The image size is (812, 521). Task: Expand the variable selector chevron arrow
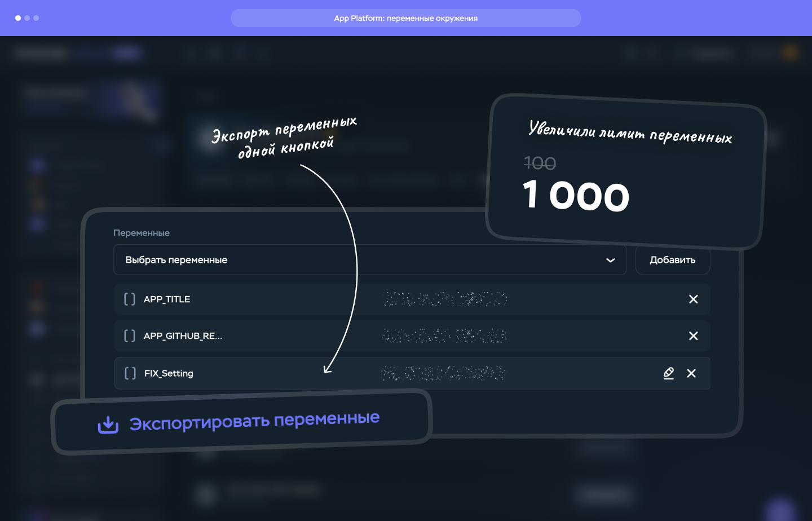click(x=610, y=260)
